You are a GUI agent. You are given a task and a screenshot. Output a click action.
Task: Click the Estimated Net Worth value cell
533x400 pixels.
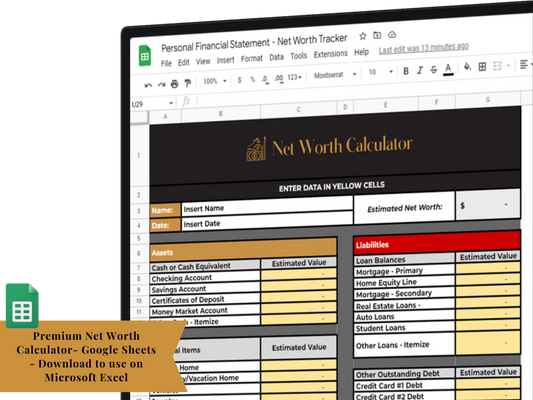[x=488, y=205]
